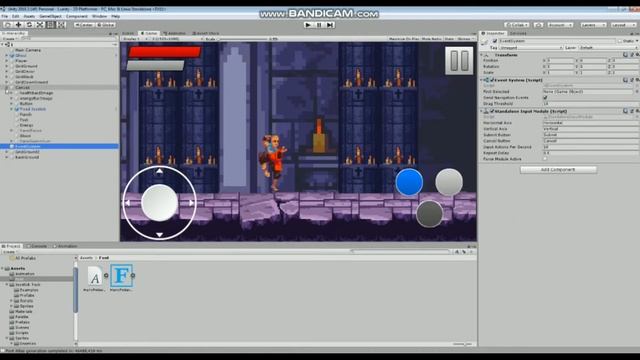Tap the dark gray action button in game
The image size is (640, 360).
(x=429, y=213)
